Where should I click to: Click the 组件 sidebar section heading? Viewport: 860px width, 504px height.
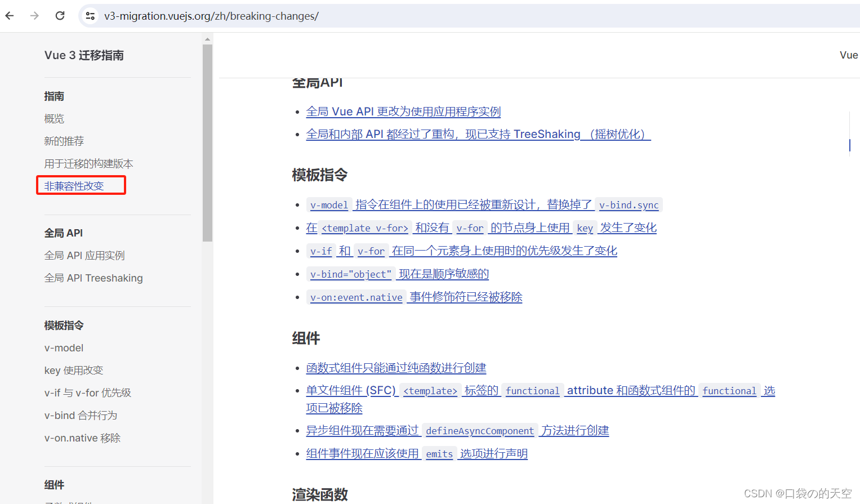54,485
